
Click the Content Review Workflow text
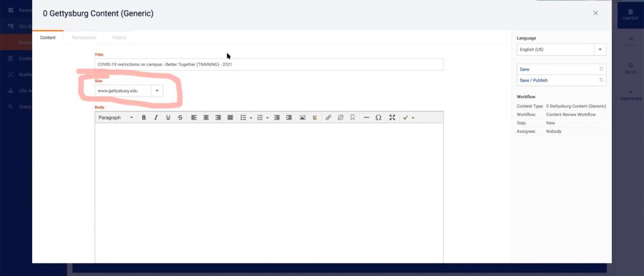pos(571,114)
